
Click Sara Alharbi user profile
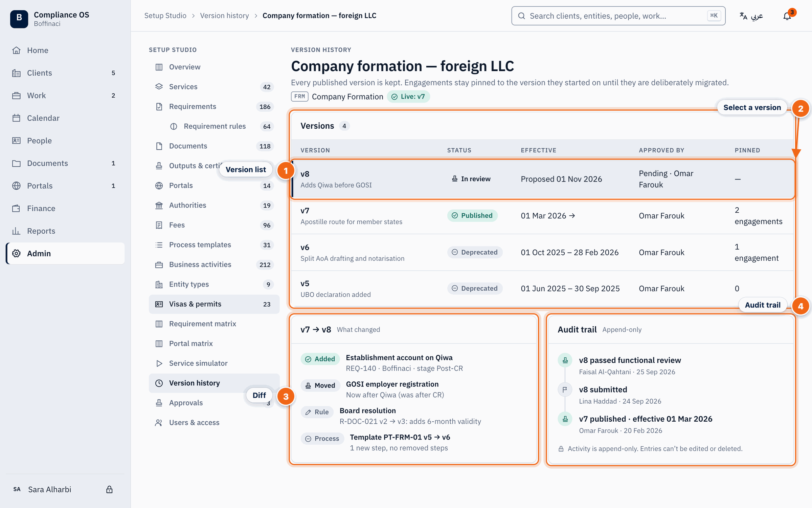(50, 489)
